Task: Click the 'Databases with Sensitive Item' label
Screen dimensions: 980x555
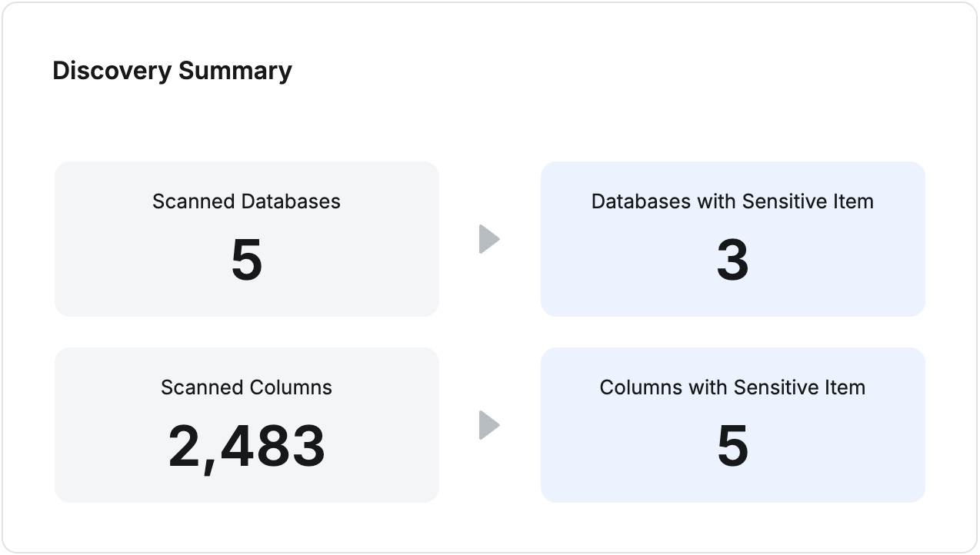Action: 732,201
